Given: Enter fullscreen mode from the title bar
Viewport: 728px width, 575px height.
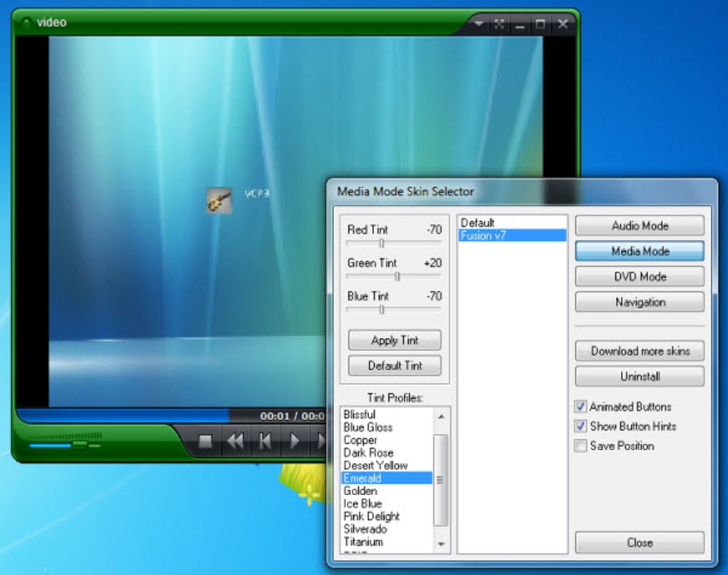Looking at the screenshot, I should tap(498, 24).
